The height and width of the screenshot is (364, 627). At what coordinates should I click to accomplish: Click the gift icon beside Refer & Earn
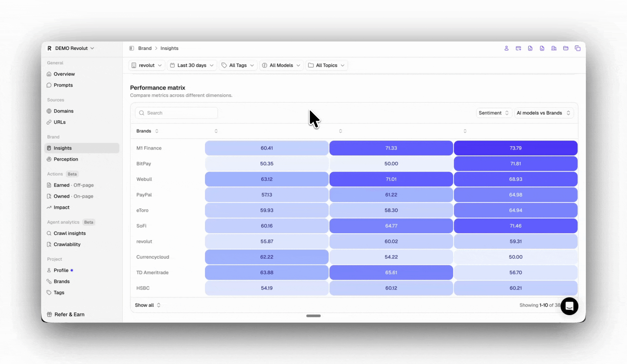pyautogui.click(x=50, y=314)
